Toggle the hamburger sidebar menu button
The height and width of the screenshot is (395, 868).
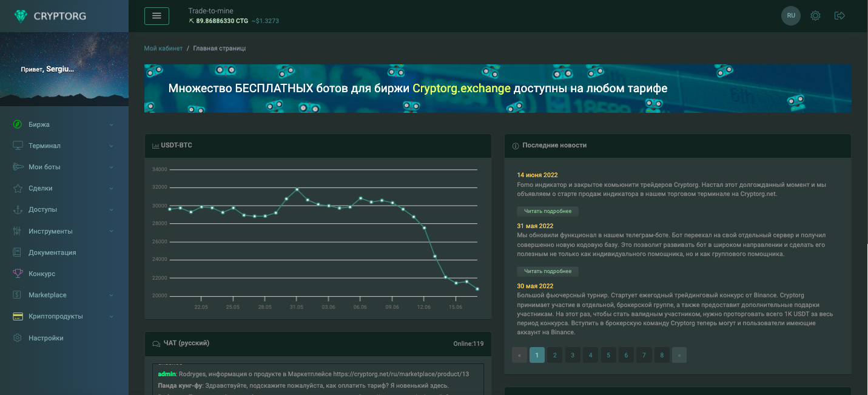click(x=156, y=16)
